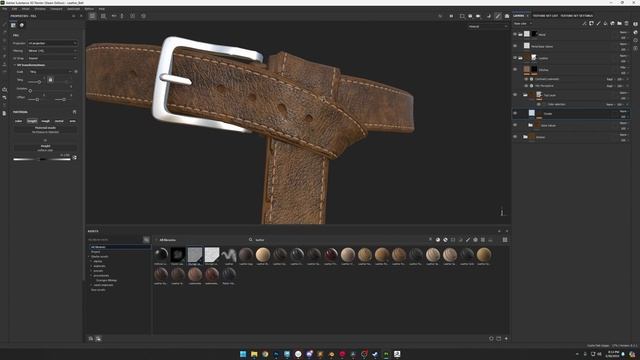Toggle visibility of HSL Perceptive filter

(526, 86)
